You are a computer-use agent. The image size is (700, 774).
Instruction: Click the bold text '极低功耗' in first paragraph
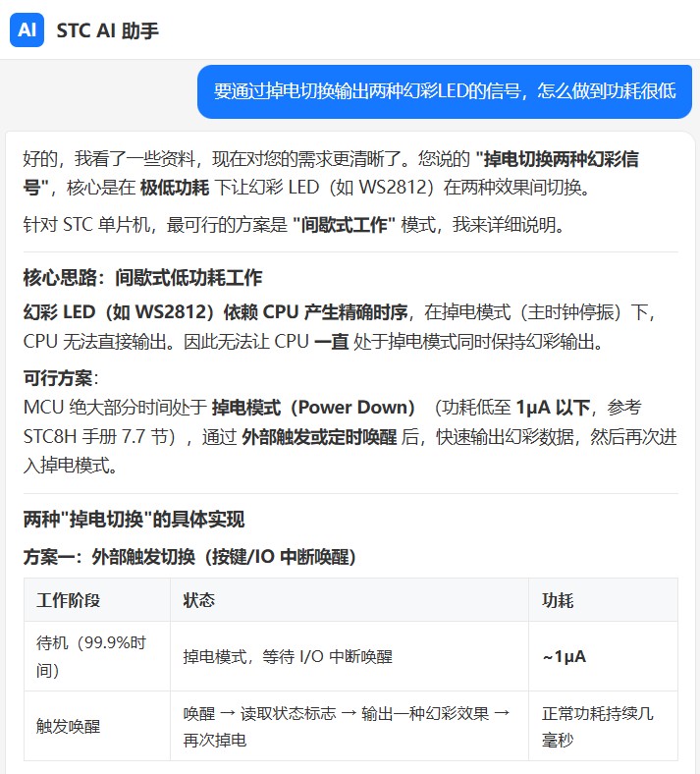click(x=175, y=187)
